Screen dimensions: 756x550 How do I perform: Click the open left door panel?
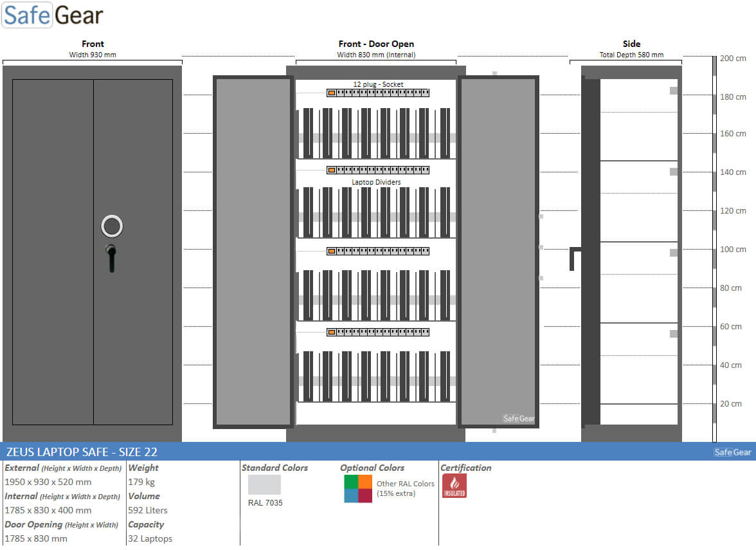coord(253,252)
